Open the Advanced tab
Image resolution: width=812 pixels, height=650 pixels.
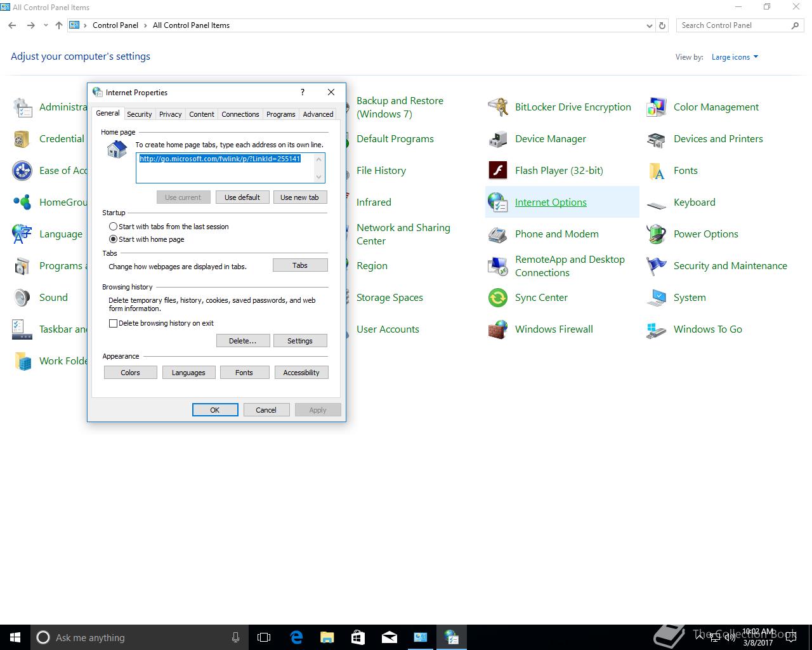point(318,114)
